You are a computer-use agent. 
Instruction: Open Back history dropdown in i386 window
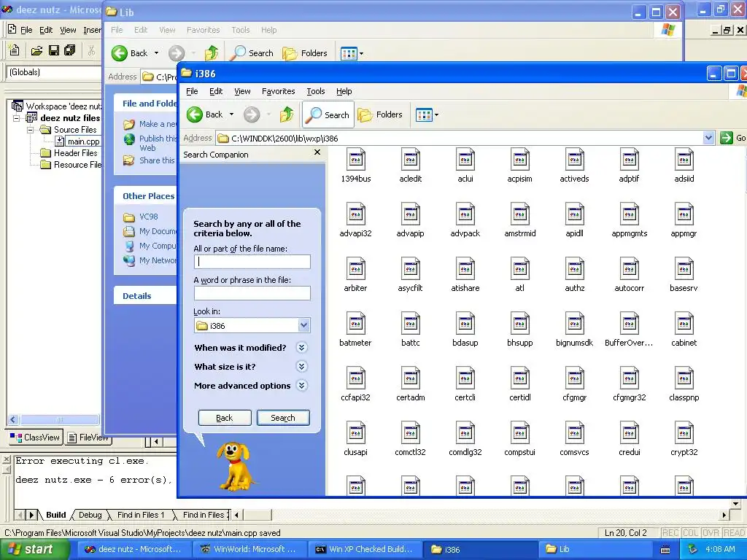tap(231, 114)
